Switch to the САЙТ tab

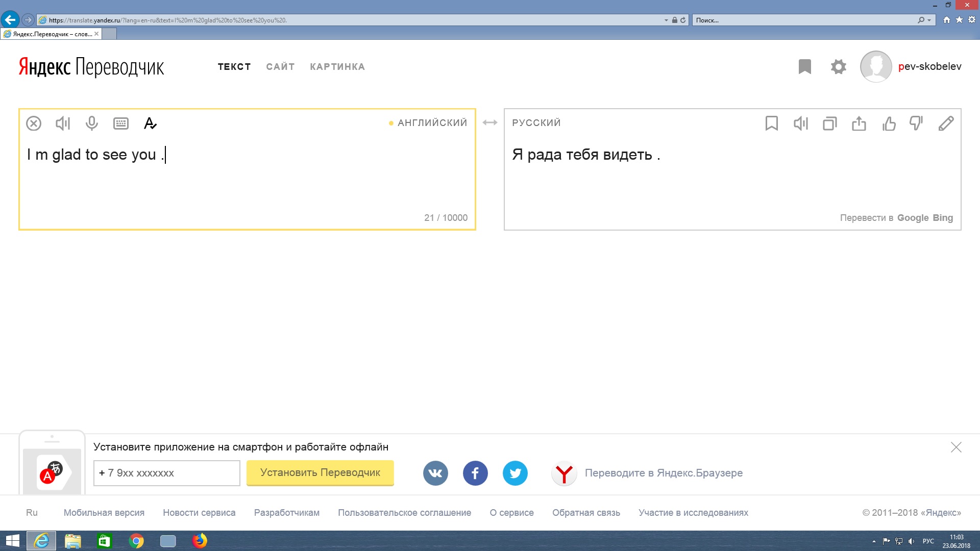280,67
